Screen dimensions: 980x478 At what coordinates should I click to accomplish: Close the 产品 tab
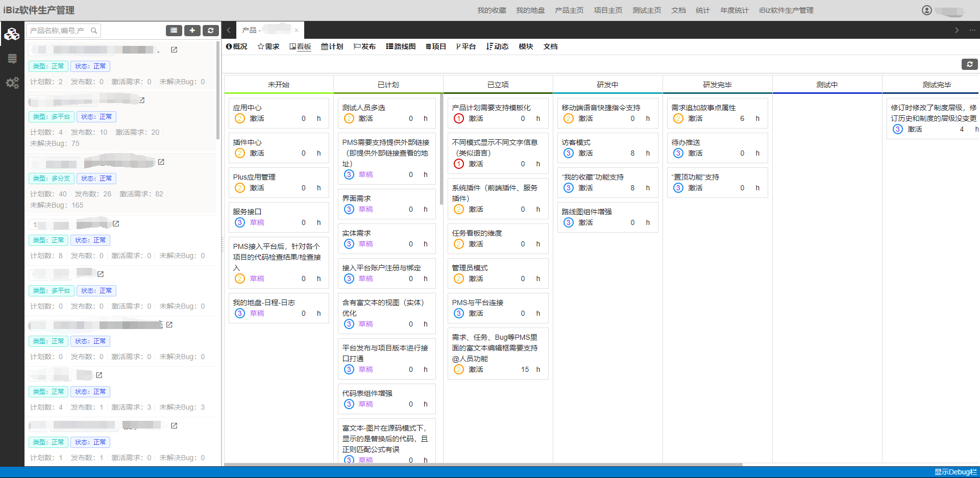297,31
